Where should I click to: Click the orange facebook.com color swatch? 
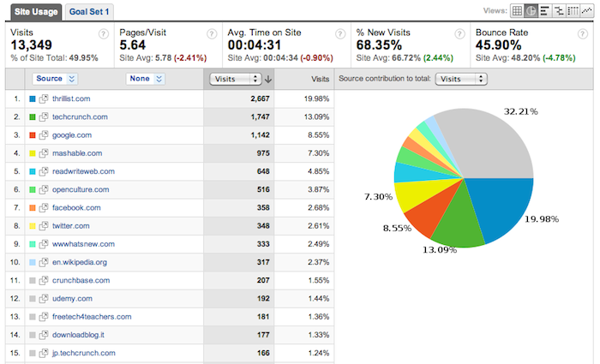pos(33,208)
